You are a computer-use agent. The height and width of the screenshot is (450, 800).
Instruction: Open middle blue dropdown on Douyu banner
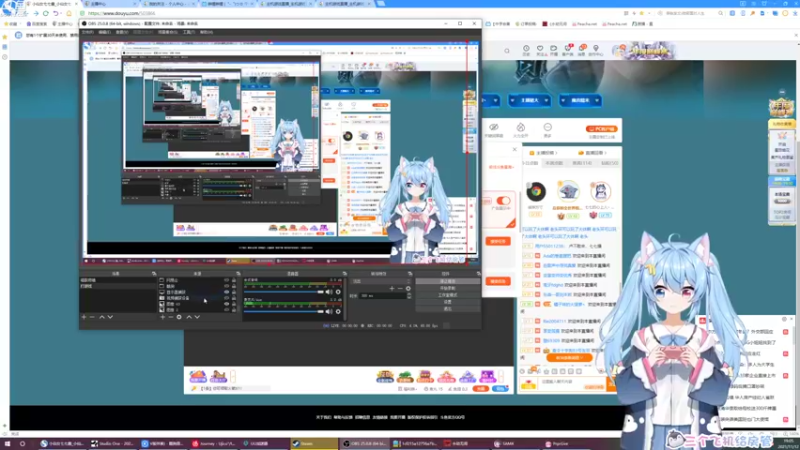[x=530, y=101]
